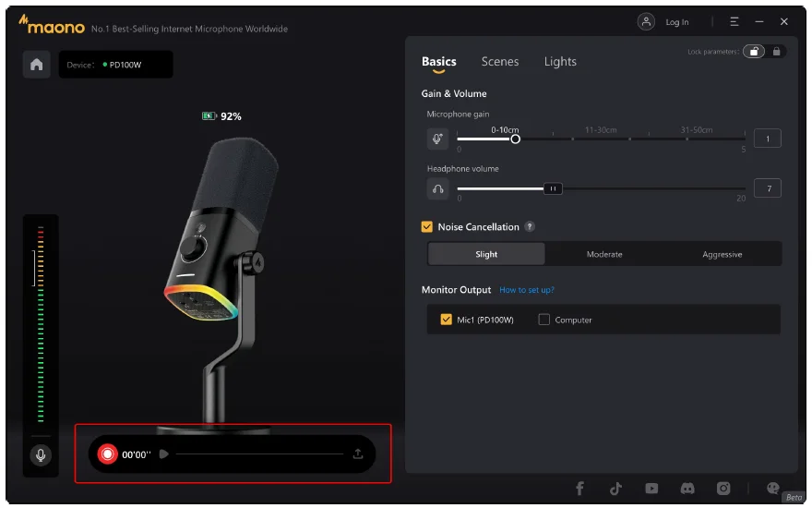
Task: Uncheck the Noise Cancellation checkbox
Action: pos(426,227)
